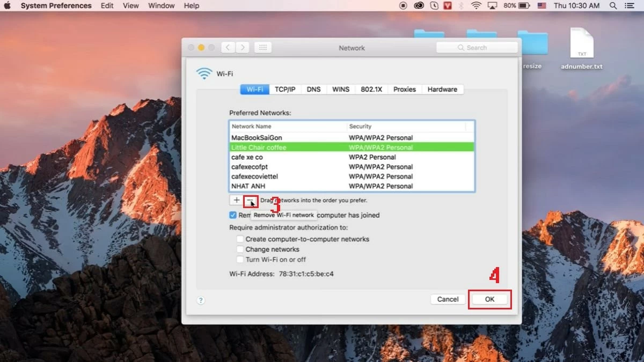Image resolution: width=644 pixels, height=362 pixels.
Task: Open the Show All grid icon
Action: [x=262, y=48]
